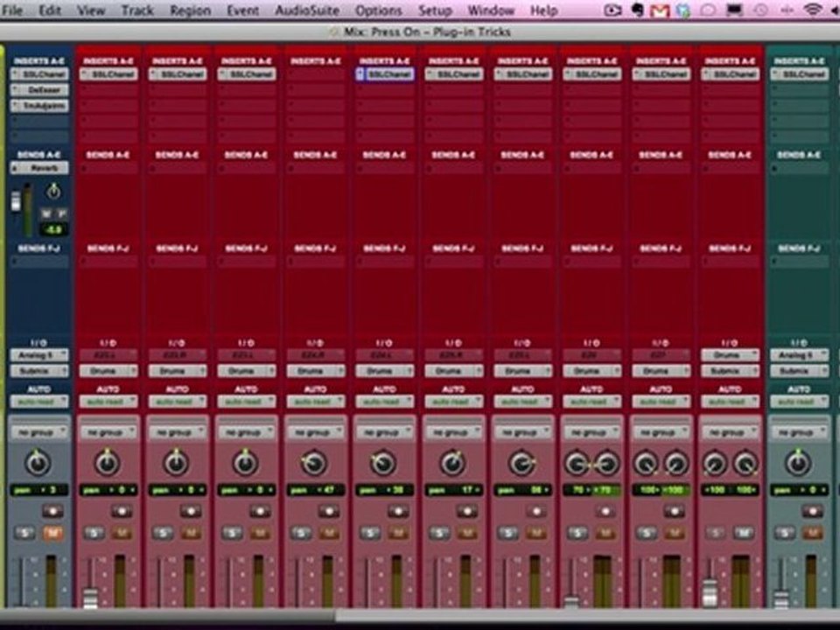Image resolution: width=840 pixels, height=630 pixels.
Task: Turn the pan knob on blue Analog 5 track
Action: 38,464
